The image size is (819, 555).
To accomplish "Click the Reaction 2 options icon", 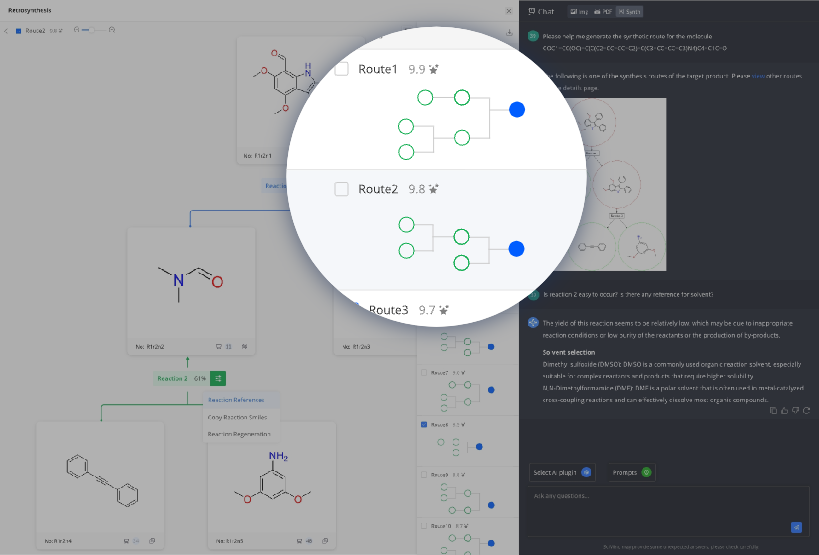I will 217,378.
